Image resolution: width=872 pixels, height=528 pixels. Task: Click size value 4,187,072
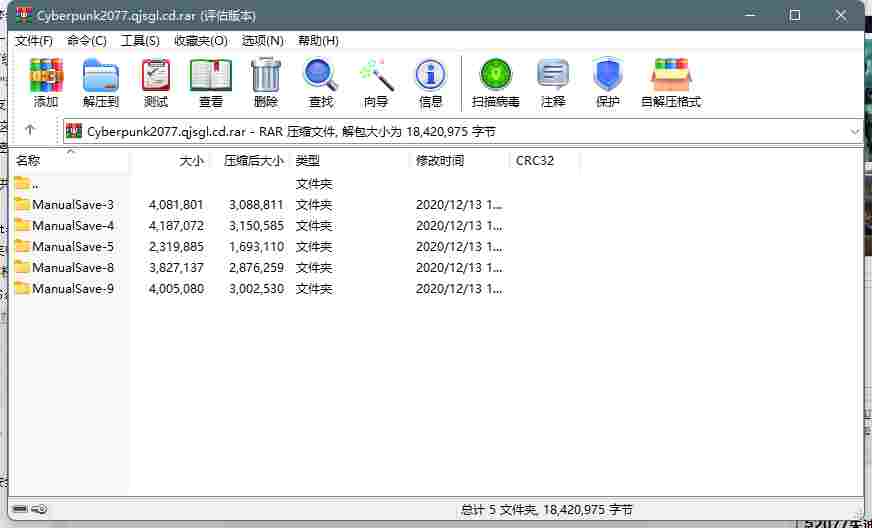coord(176,226)
